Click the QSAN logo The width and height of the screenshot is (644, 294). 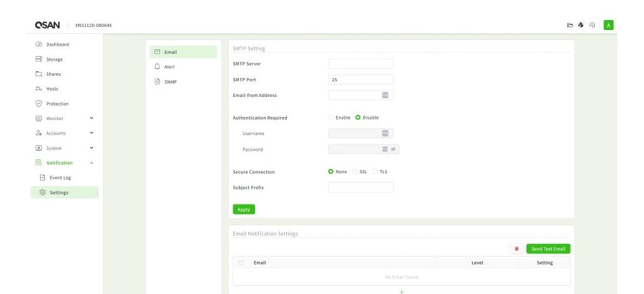point(48,25)
